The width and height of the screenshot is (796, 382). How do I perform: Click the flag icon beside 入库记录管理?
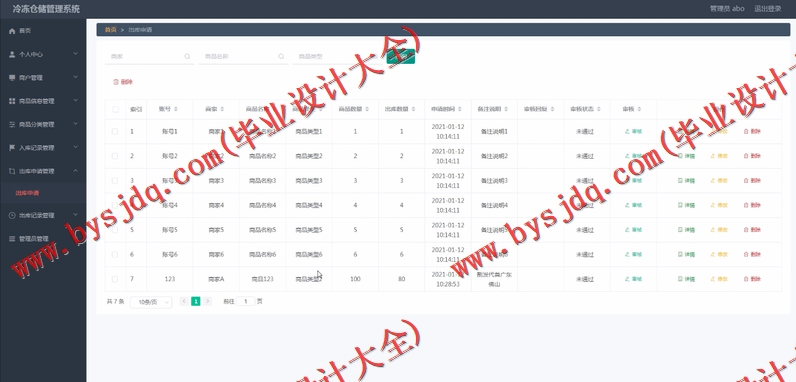pos(12,148)
